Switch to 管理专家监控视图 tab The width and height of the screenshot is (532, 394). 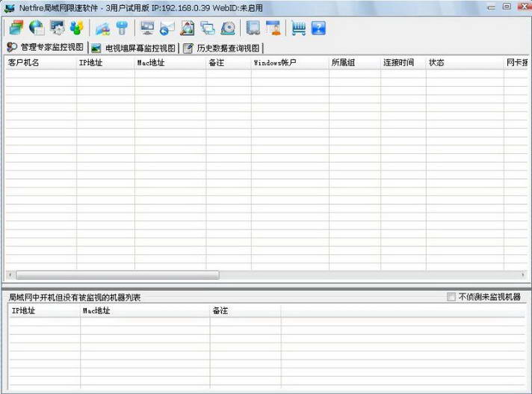click(46, 47)
